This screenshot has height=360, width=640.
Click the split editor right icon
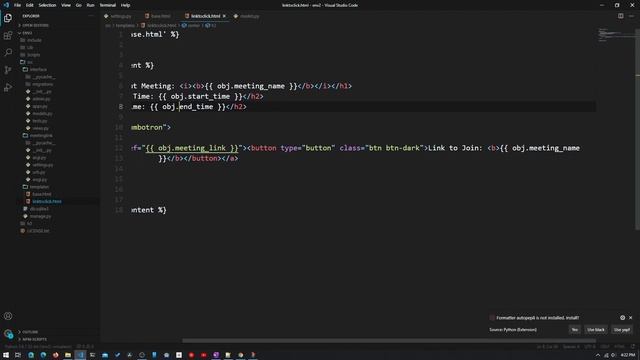620,16
